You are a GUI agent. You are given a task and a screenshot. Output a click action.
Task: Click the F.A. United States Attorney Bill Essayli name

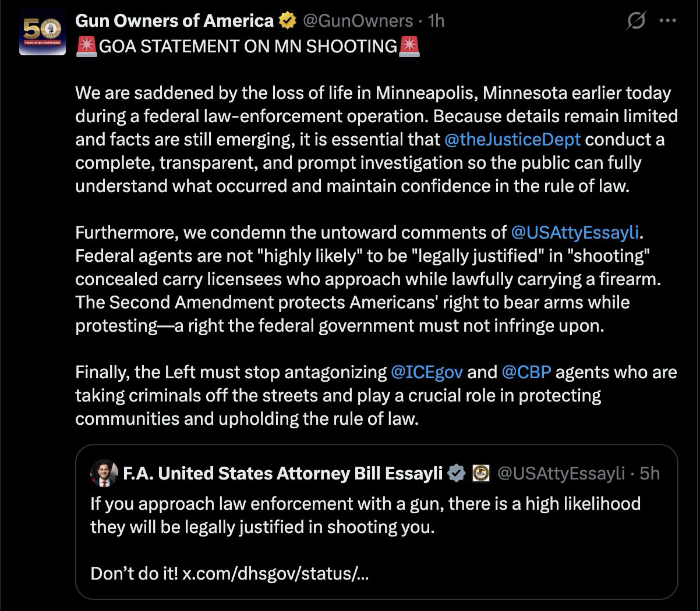coord(283,474)
